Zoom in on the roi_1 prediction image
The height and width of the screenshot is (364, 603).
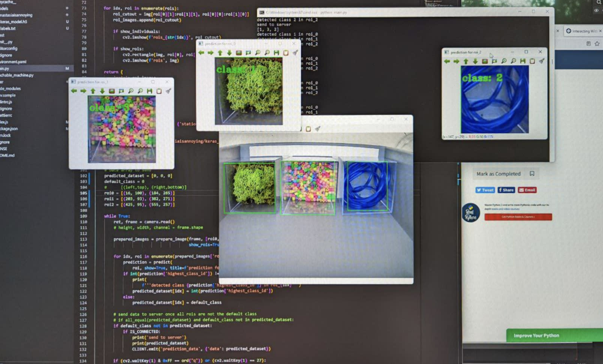[x=130, y=91]
